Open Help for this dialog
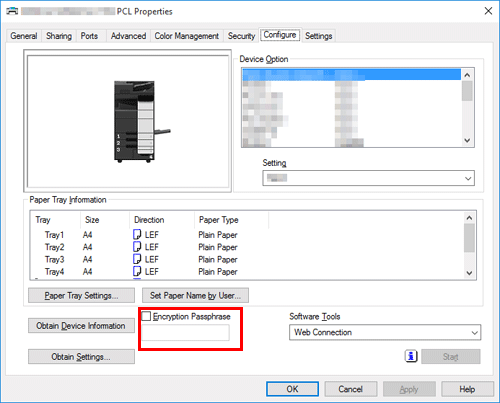 tap(467, 389)
